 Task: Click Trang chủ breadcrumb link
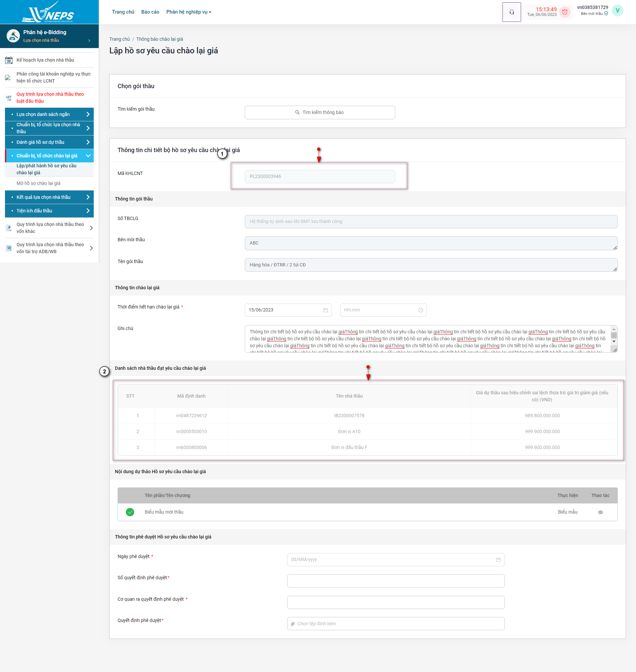pos(119,39)
